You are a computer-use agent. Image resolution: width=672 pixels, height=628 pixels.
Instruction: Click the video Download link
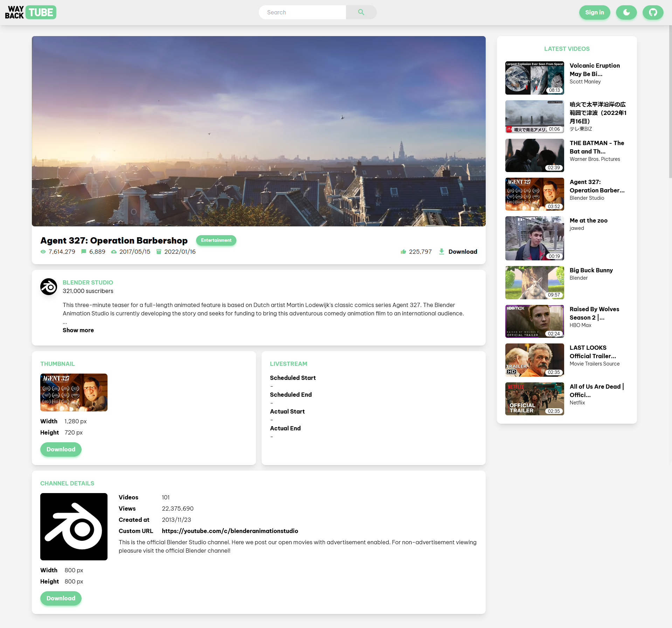point(463,252)
